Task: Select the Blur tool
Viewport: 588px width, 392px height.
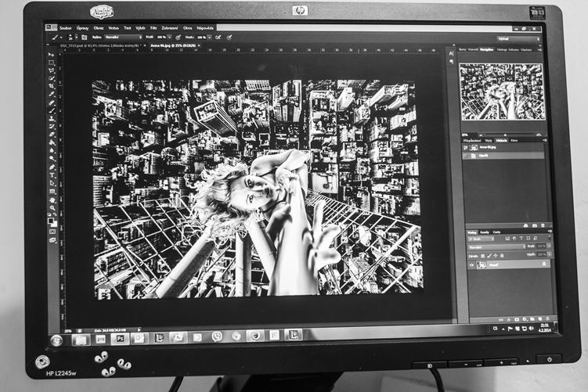Action: (x=52, y=150)
